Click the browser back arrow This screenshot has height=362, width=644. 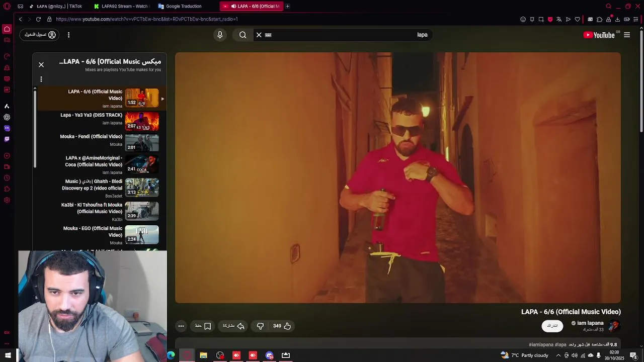click(20, 19)
